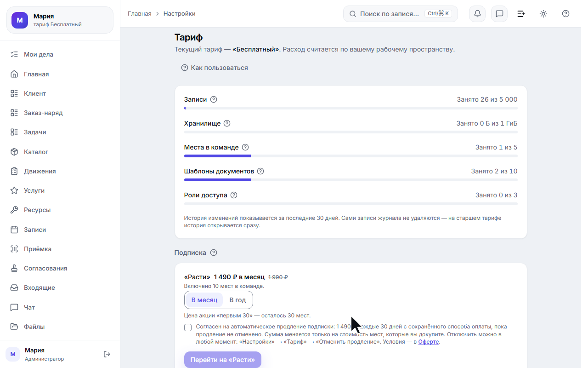Screen dimensions: 588x368
Task: Switch theme with the sun icon
Action: (543, 14)
